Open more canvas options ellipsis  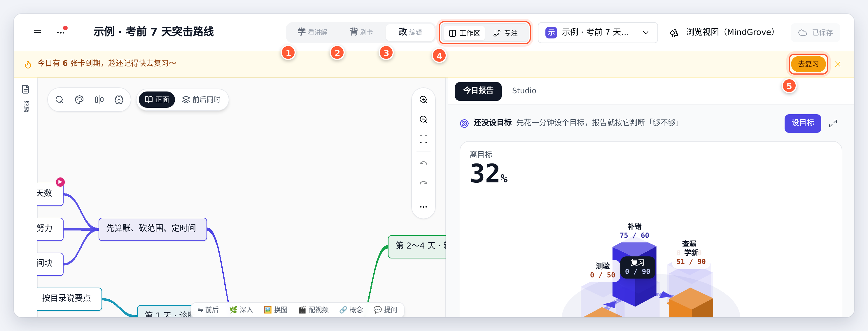click(x=423, y=207)
